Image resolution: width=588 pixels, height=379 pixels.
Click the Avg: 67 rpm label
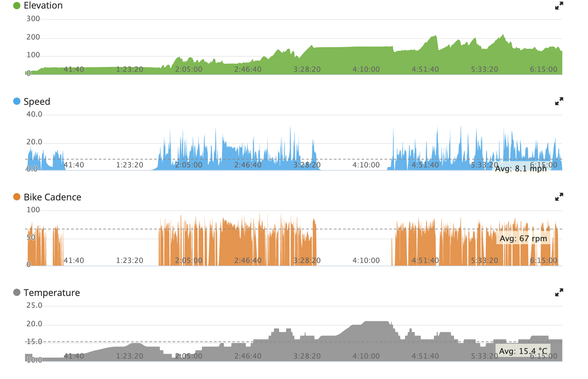click(x=523, y=239)
